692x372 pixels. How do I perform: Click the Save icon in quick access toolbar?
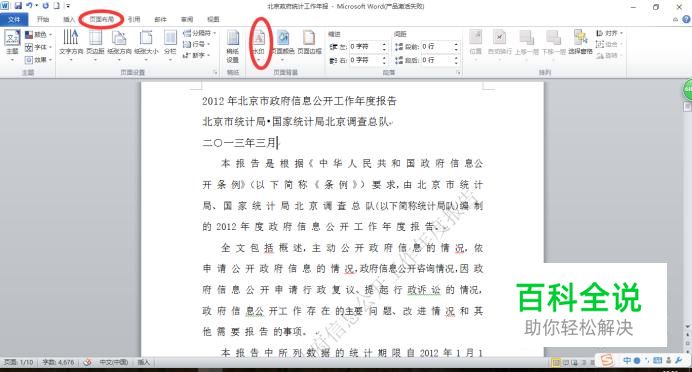(x=18, y=6)
